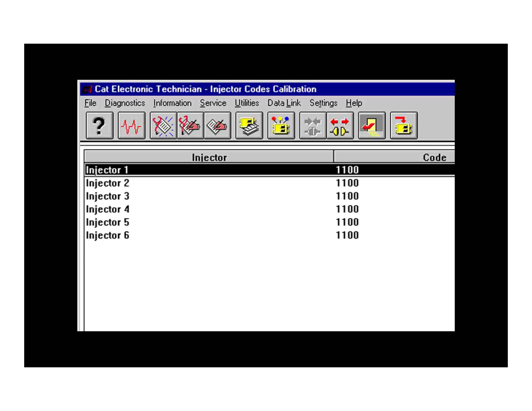Click the Injector column header

[209, 157]
